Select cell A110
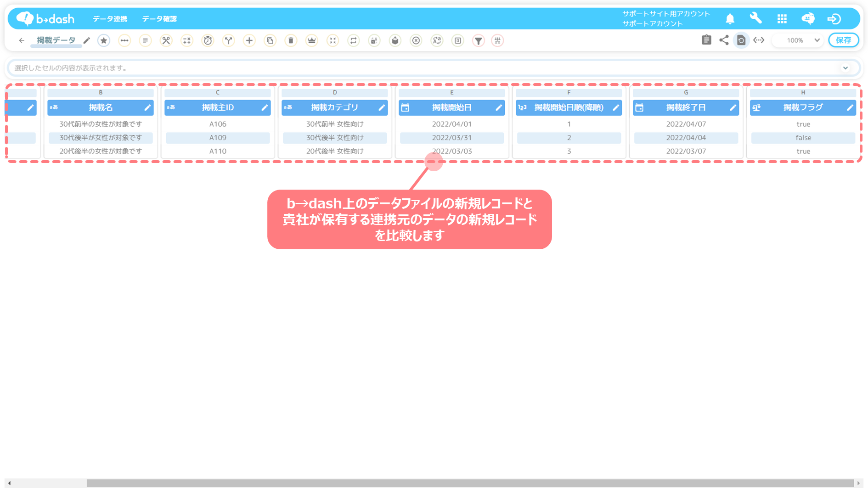The width and height of the screenshot is (868, 488). (x=218, y=151)
